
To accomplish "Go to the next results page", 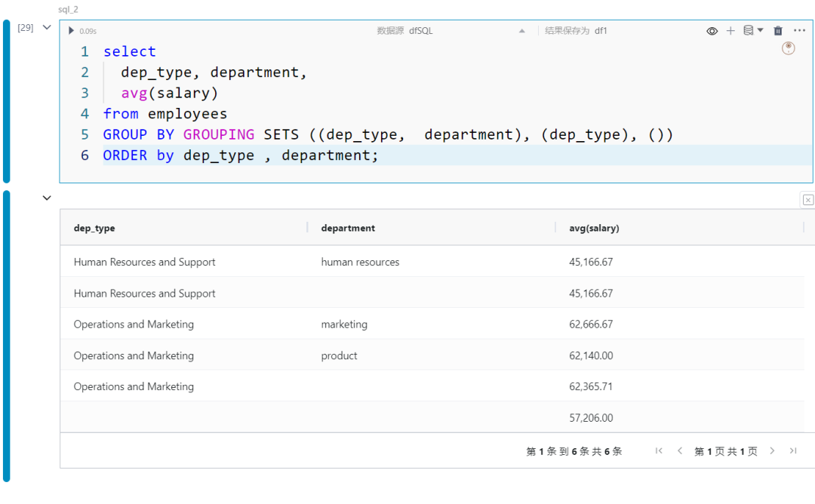I will (772, 451).
